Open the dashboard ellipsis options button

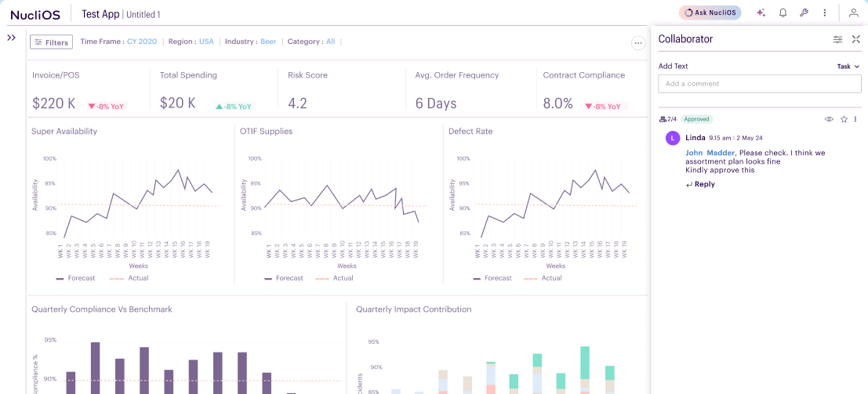(x=638, y=43)
